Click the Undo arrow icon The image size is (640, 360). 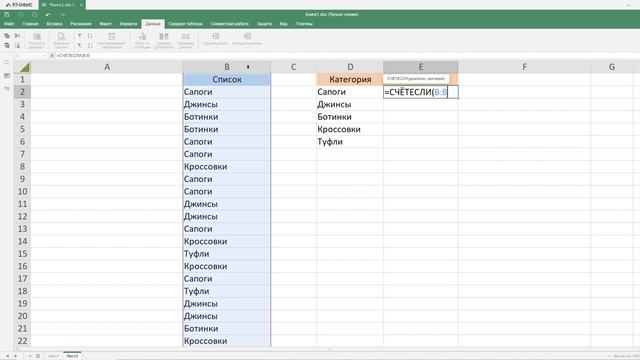pos(48,14)
